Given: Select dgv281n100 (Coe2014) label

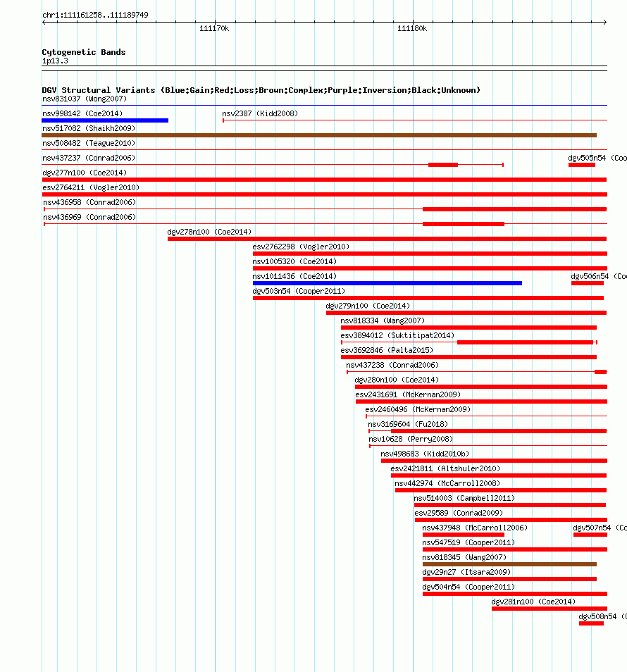Looking at the screenshot, I should 533,602.
